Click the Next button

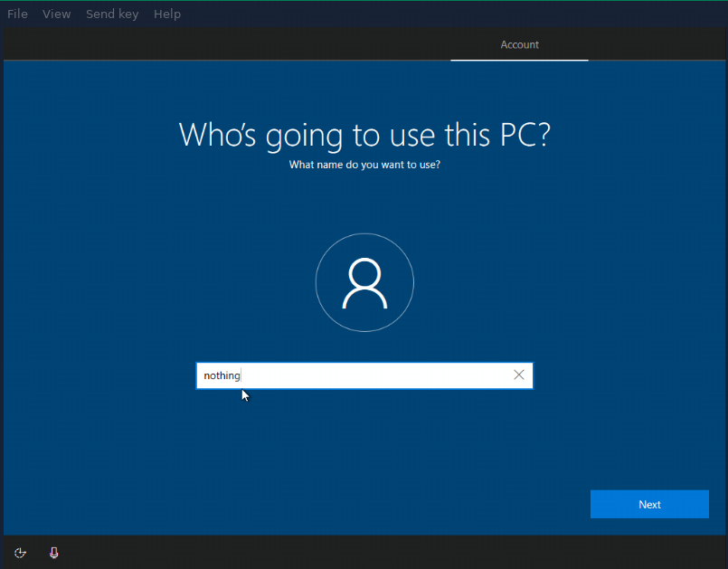click(x=649, y=504)
